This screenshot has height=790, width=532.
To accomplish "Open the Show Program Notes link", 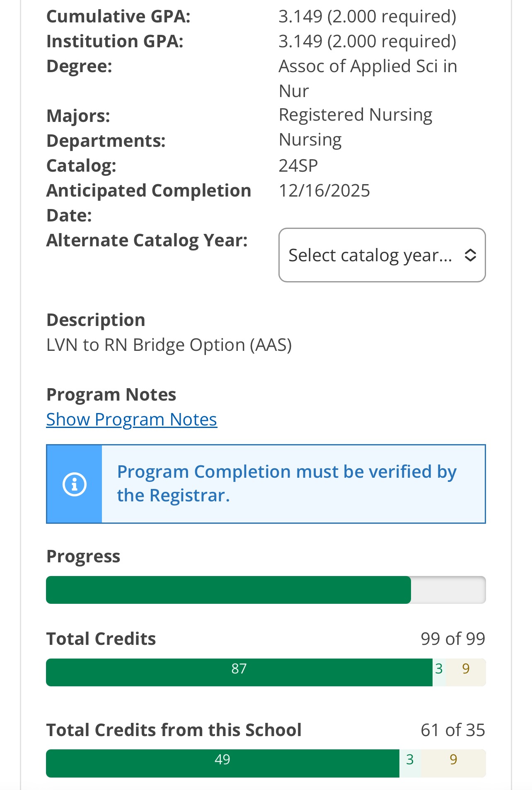I will coord(132,419).
